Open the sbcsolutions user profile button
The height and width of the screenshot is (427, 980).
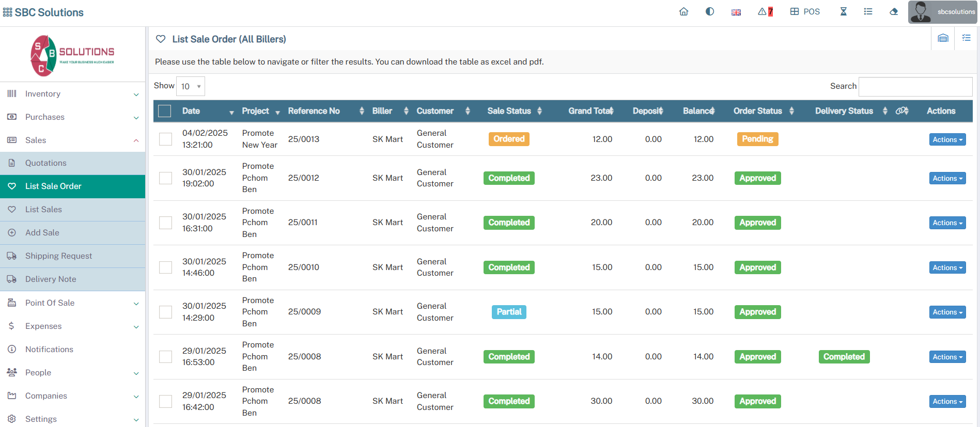[942, 12]
